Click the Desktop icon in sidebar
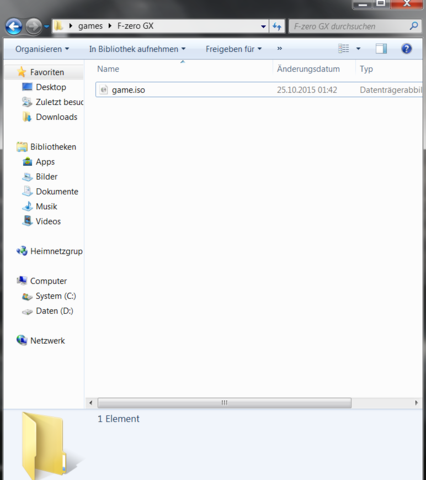 coord(27,87)
